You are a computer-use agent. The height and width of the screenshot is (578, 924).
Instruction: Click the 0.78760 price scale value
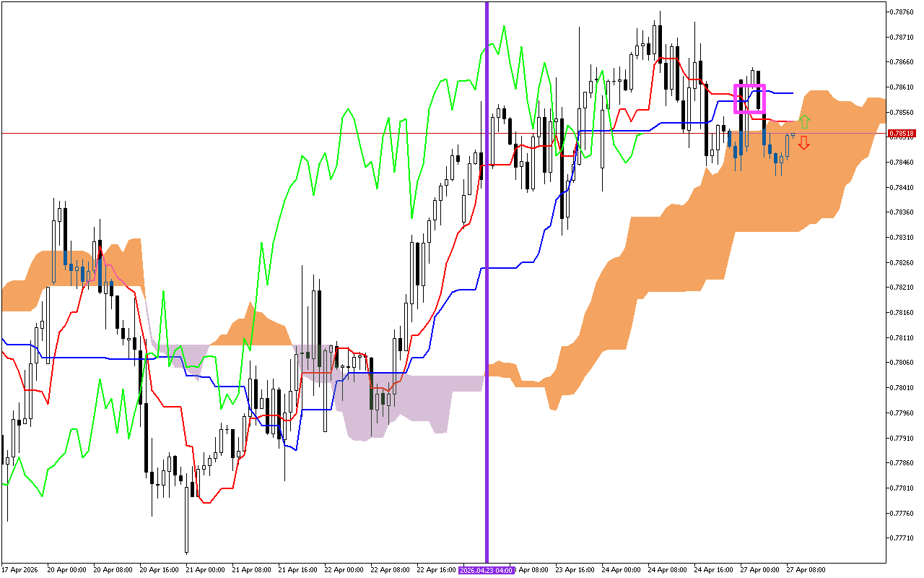coord(901,10)
